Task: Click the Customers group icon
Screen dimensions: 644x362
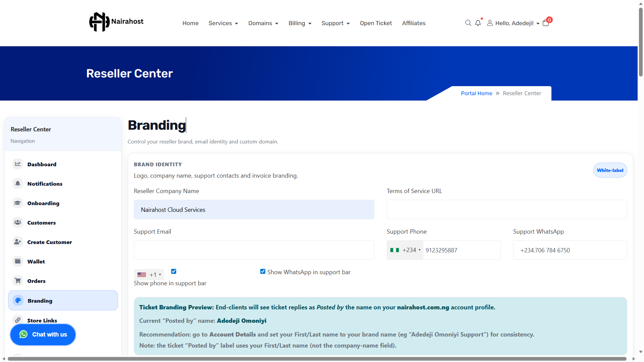Action: (x=18, y=223)
